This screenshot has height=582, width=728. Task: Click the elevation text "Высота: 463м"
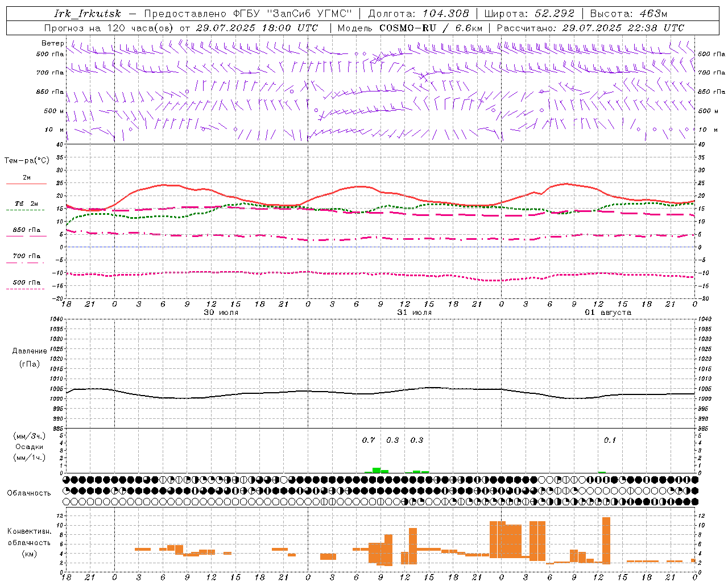click(628, 14)
